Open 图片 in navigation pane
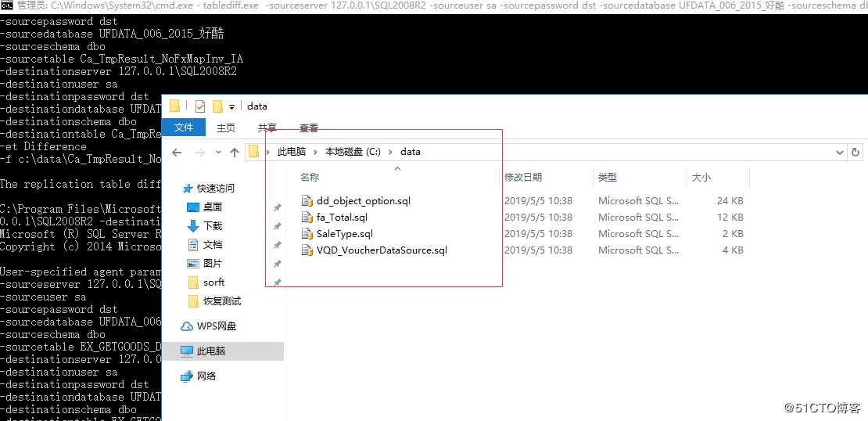The height and width of the screenshot is (421, 868). tap(213, 264)
